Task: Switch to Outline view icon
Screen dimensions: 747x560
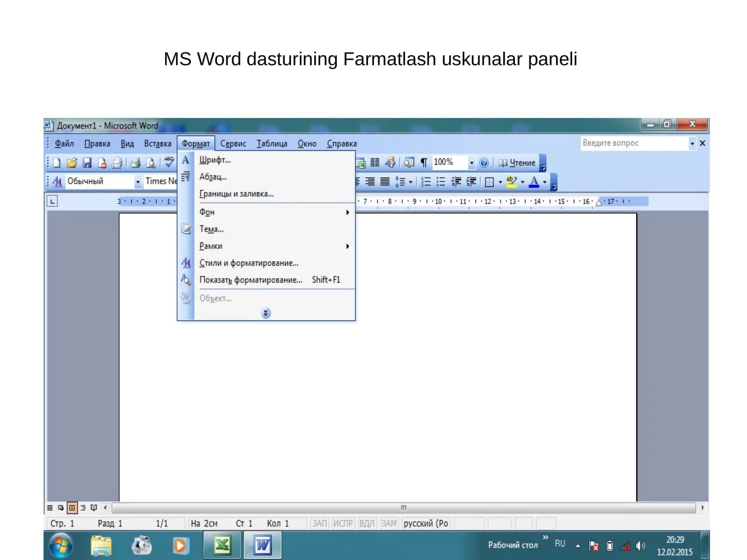Action: pyautogui.click(x=83, y=508)
